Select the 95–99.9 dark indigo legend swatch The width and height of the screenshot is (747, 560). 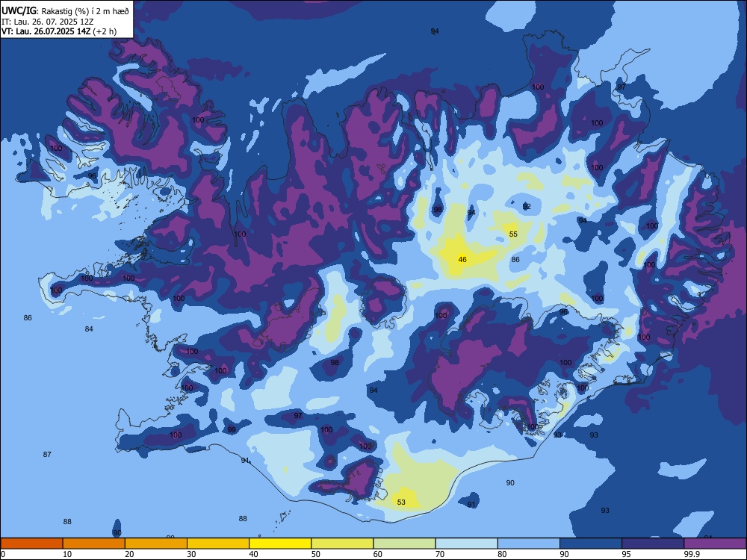(x=653, y=544)
